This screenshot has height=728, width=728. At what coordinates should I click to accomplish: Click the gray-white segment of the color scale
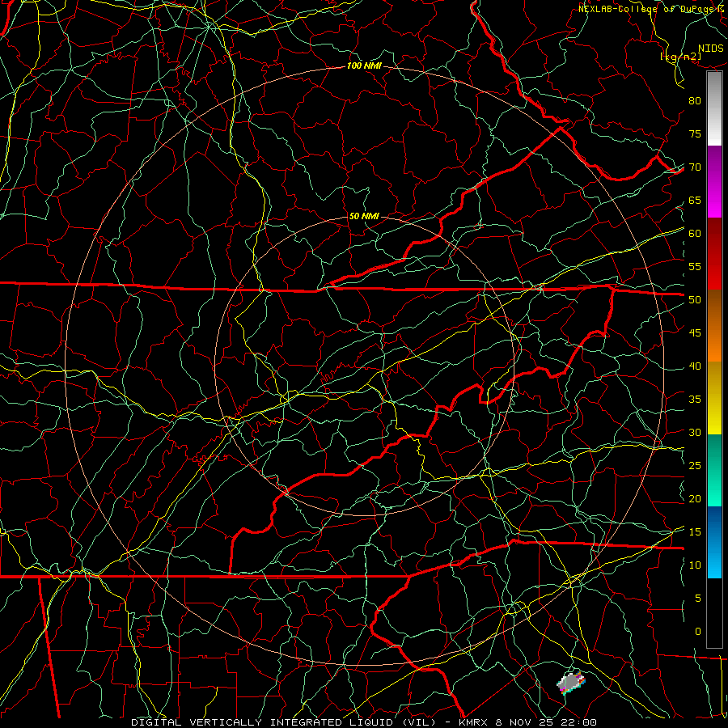click(714, 108)
